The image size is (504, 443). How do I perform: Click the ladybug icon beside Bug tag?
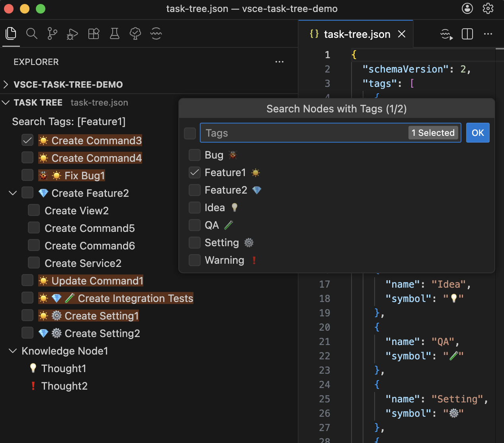pyautogui.click(x=233, y=155)
